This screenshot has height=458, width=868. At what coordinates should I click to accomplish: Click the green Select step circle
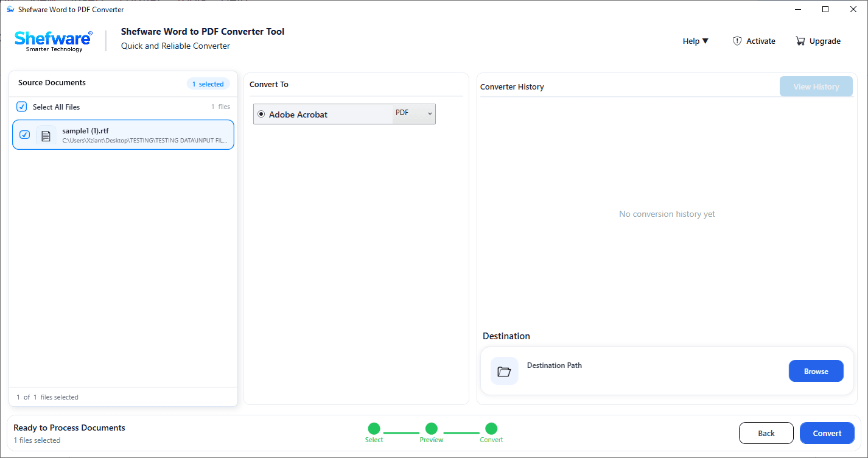coord(374,429)
